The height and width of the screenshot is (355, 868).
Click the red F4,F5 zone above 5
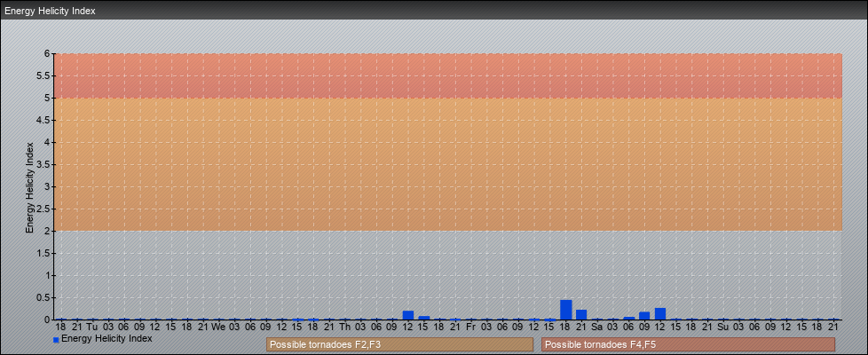[x=448, y=75]
